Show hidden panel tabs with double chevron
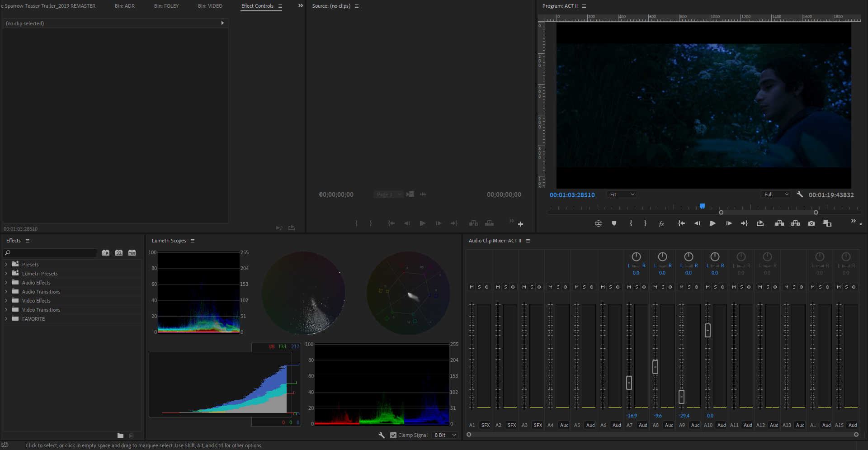The height and width of the screenshot is (450, 868). (300, 6)
